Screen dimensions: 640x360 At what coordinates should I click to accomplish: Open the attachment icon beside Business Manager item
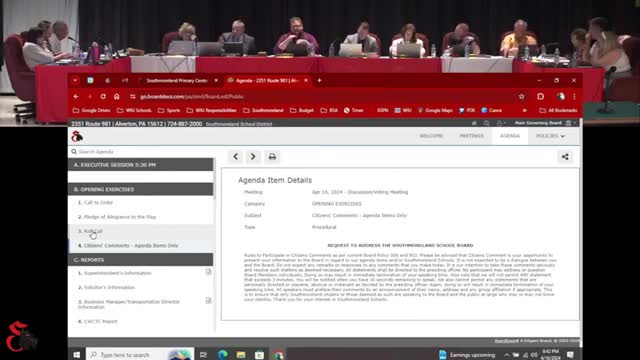pos(209,301)
